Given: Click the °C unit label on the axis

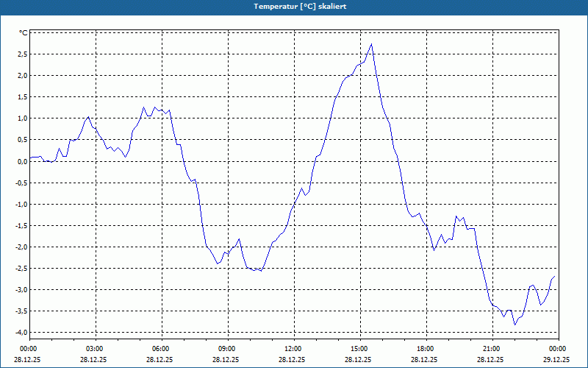Looking at the screenshot, I should [24, 33].
